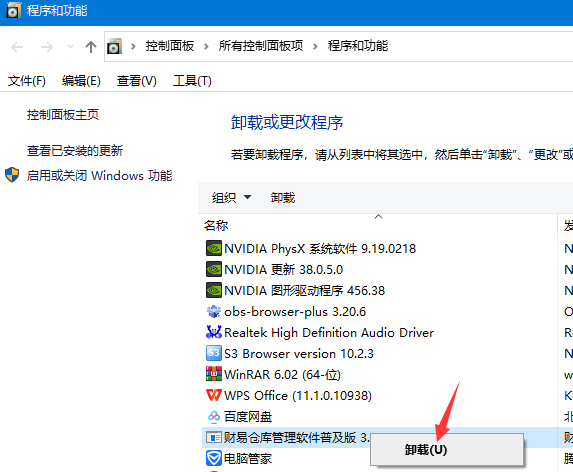Select NVIDIA PhysX 系统软件 9.19.0218 entry
The height and width of the screenshot is (472, 573).
click(320, 248)
